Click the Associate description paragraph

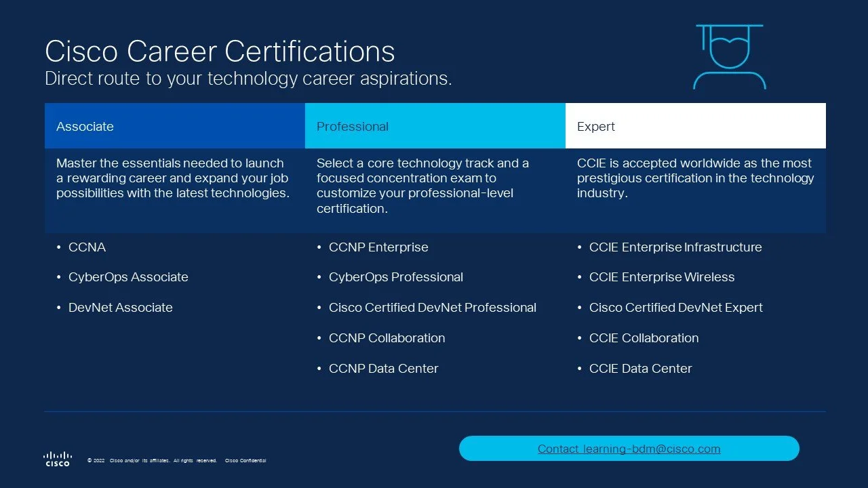pos(173,178)
